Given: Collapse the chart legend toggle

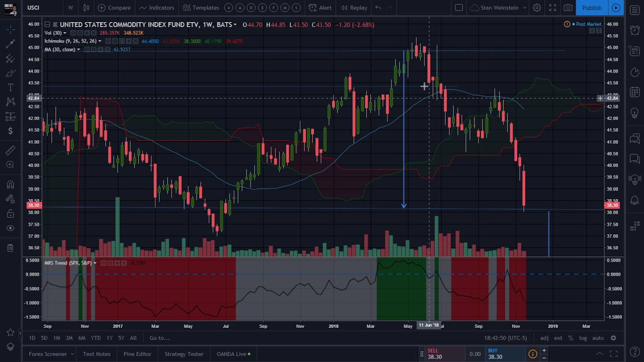Looking at the screenshot, I should click(x=47, y=25).
